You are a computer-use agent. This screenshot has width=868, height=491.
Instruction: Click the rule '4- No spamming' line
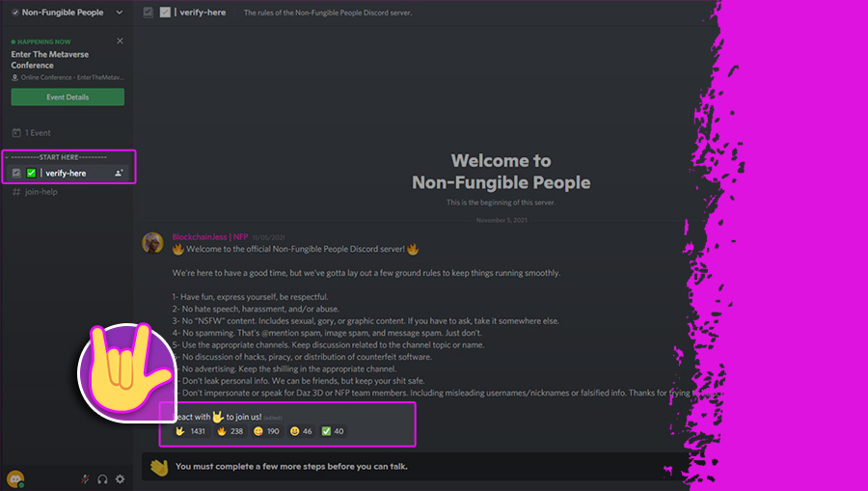point(327,333)
